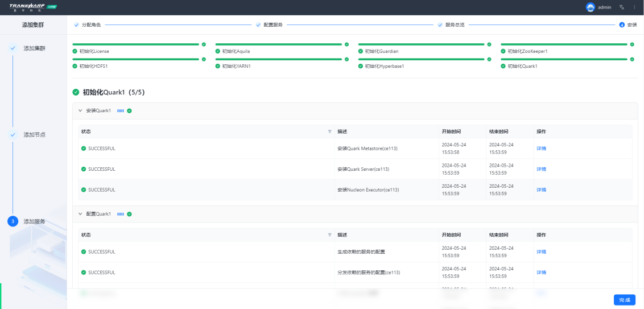Viewport: 644px width, 309px height.
Task: Collapse the 安装Quark1 section
Action: point(81,110)
